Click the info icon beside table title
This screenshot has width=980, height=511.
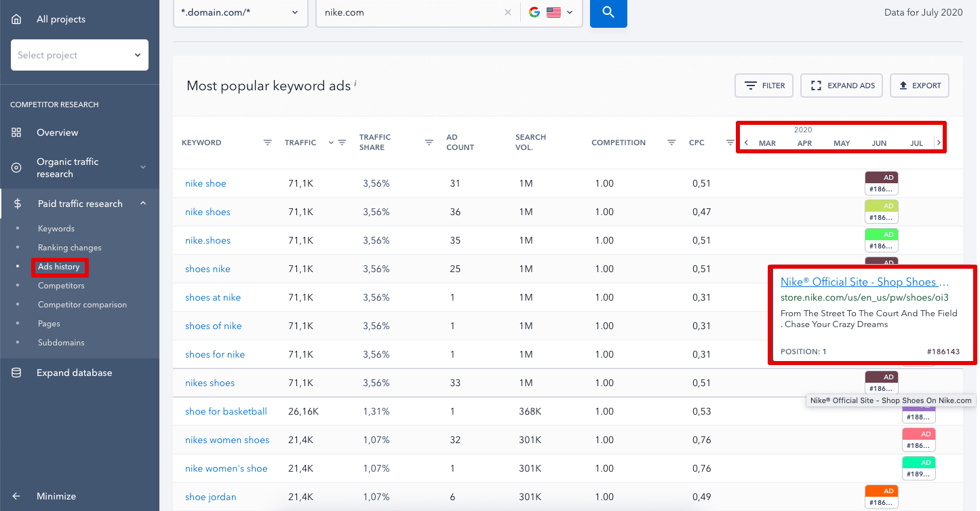(x=355, y=83)
